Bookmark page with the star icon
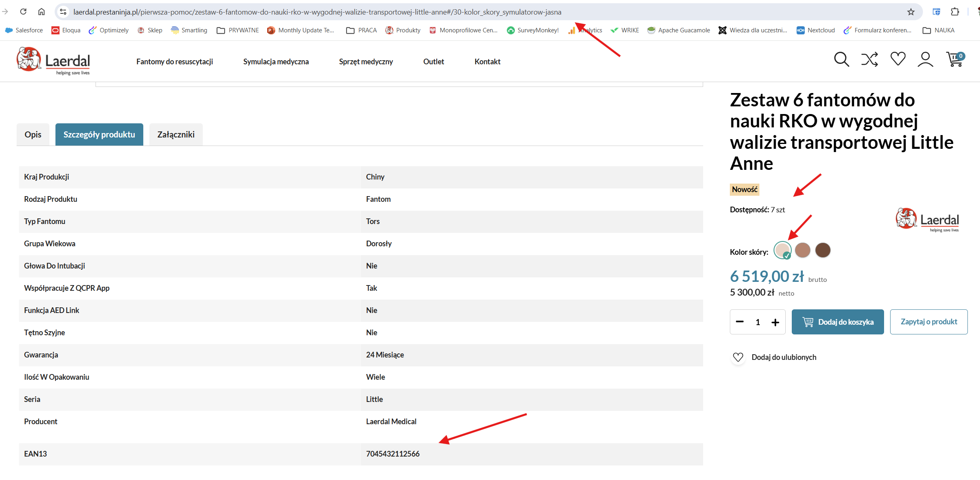980x480 pixels. (911, 12)
